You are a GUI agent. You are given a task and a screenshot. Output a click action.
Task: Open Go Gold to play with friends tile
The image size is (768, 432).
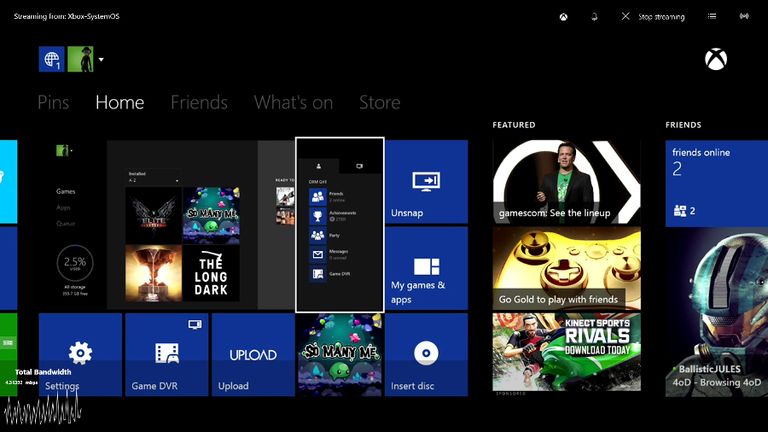[567, 268]
